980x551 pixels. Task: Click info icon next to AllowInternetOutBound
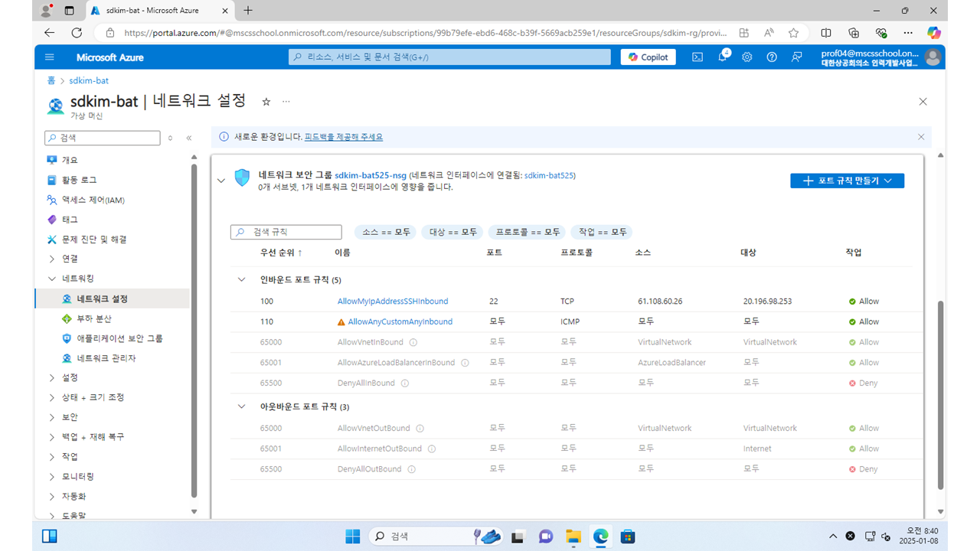click(432, 448)
